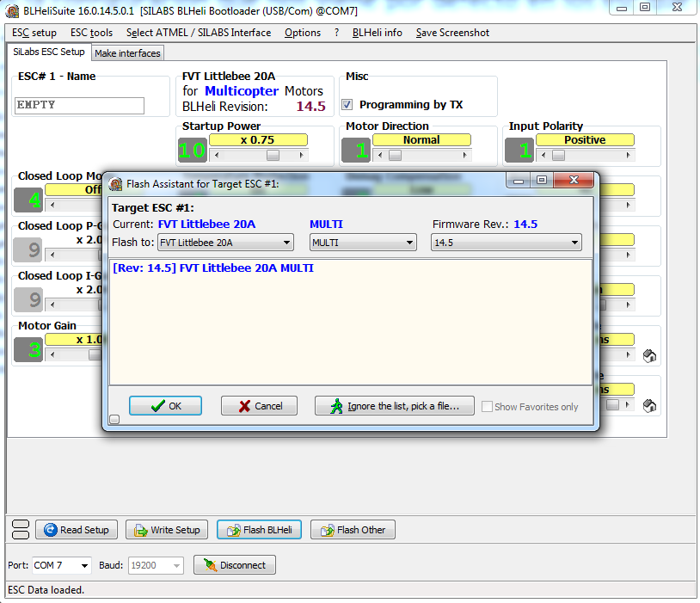The image size is (700, 603).
Task: Open the Save Screenshot menu item
Action: click(x=452, y=33)
